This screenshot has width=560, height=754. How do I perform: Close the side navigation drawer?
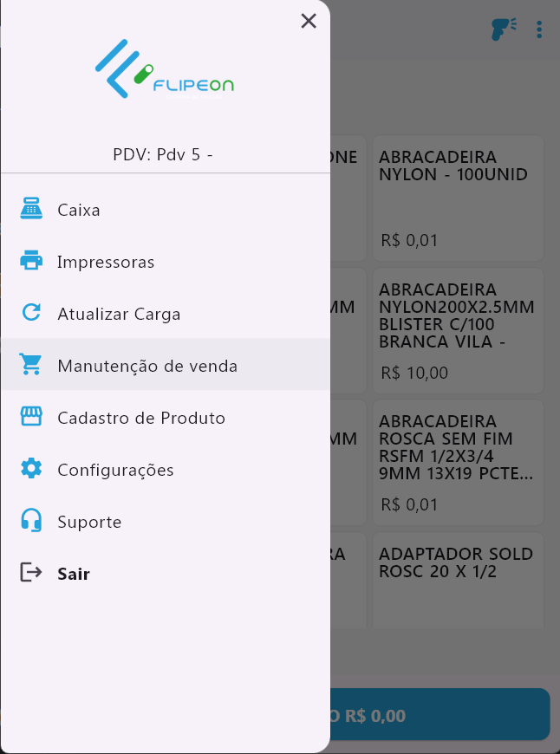(309, 21)
